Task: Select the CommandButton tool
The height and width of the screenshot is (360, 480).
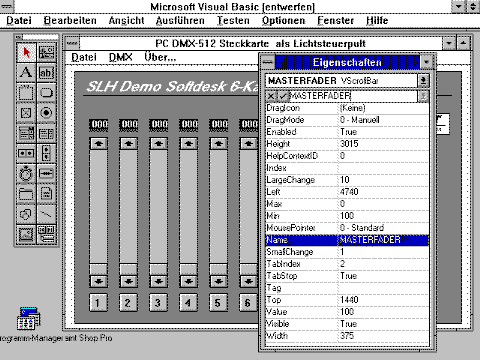Action: [x=46, y=92]
